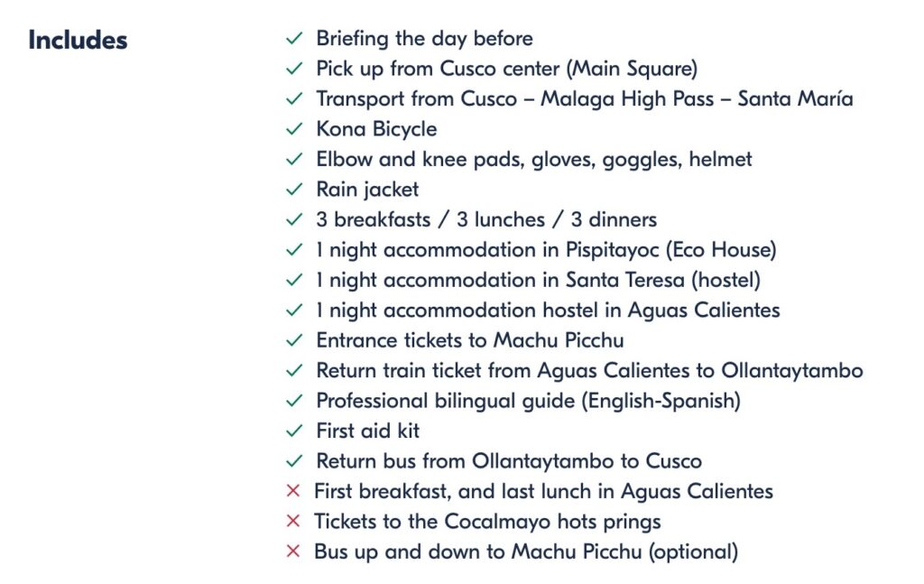Click the checkmark next to Professional bilingual guide
Viewport: 924px width, 584px height.
pos(293,401)
